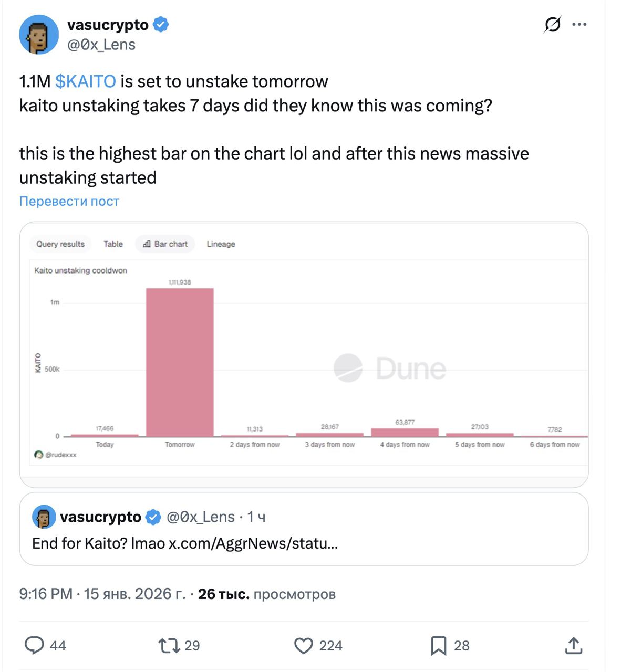Open the @0x_Lens handle
The image size is (621, 672).
(x=101, y=45)
